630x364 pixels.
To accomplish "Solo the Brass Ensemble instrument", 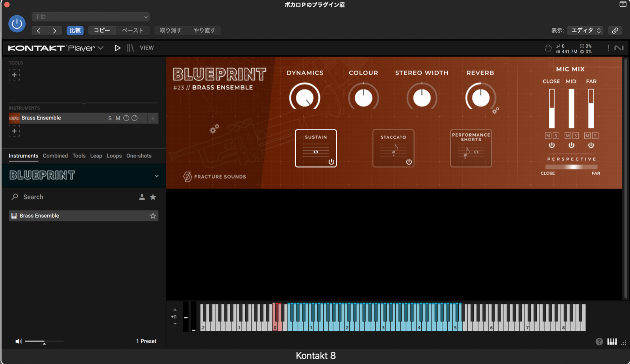I will [110, 118].
